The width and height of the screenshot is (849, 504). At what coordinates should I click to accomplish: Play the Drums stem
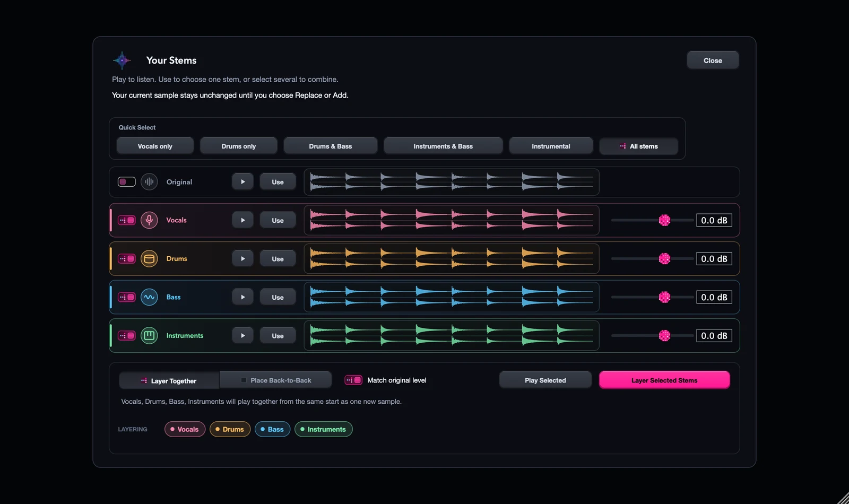(242, 259)
